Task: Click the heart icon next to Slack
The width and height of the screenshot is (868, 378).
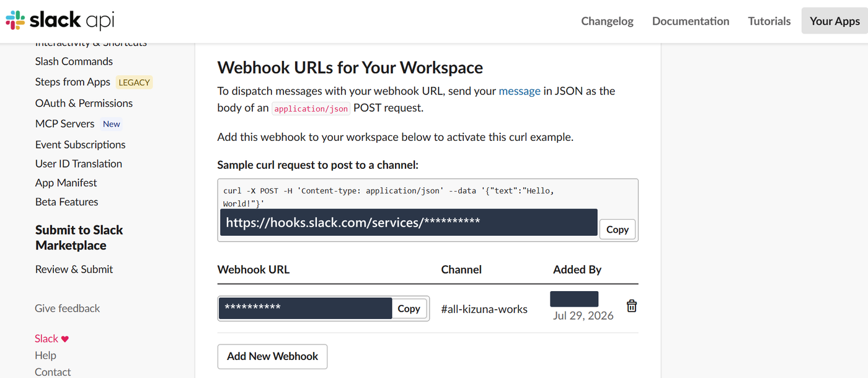Action: coord(65,339)
